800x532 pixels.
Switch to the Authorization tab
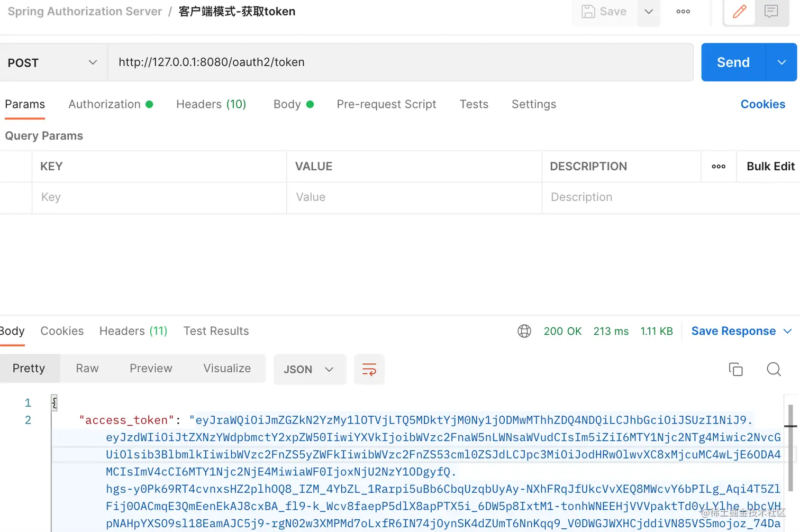[x=111, y=104]
